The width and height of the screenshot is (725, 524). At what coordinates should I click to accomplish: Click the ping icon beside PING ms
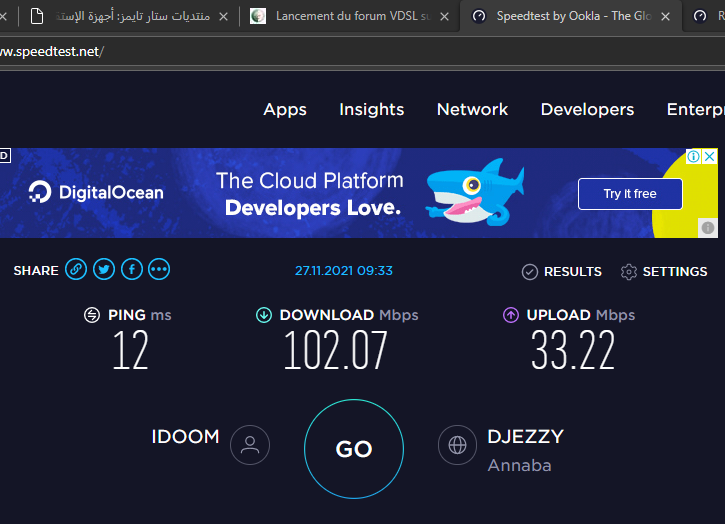92,315
